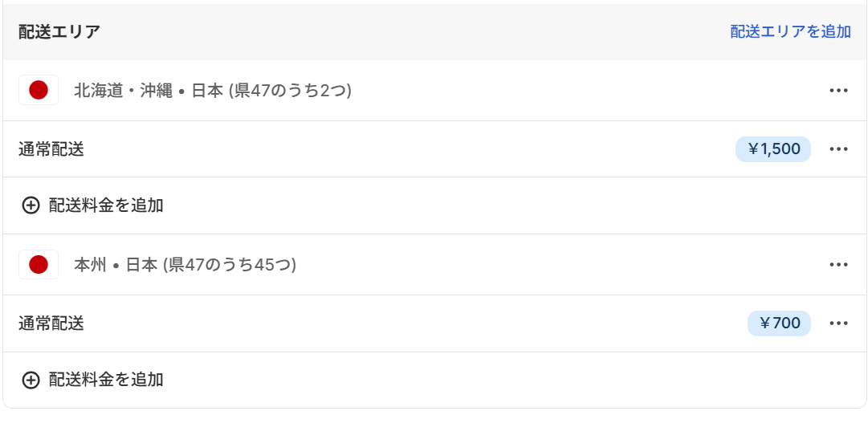Click the plus icon under the ¥1,500 rate
This screenshot has height=423, width=868.
tap(31, 205)
